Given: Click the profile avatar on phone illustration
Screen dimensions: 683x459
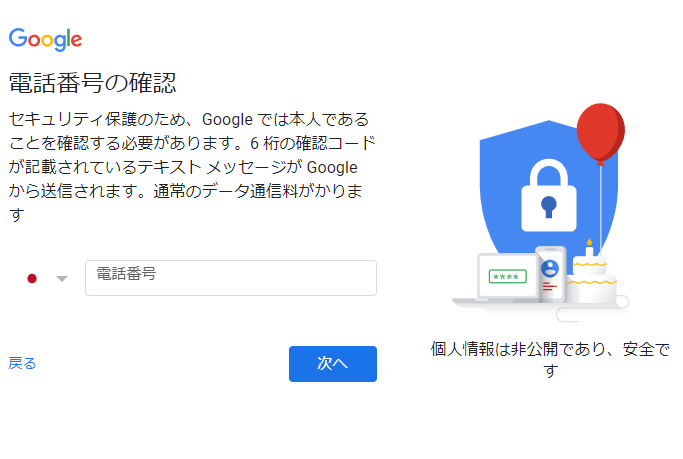Looking at the screenshot, I should pyautogui.click(x=549, y=268).
